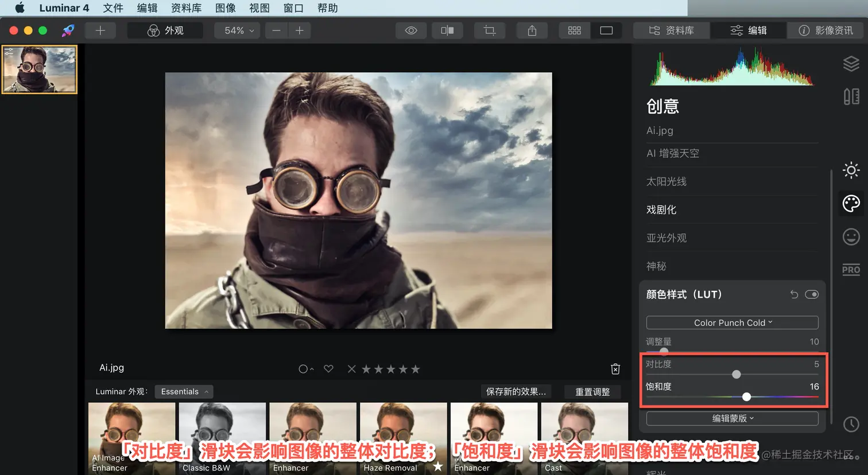This screenshot has height=475, width=868.
Task: Zoom out with the minus button
Action: tap(277, 30)
